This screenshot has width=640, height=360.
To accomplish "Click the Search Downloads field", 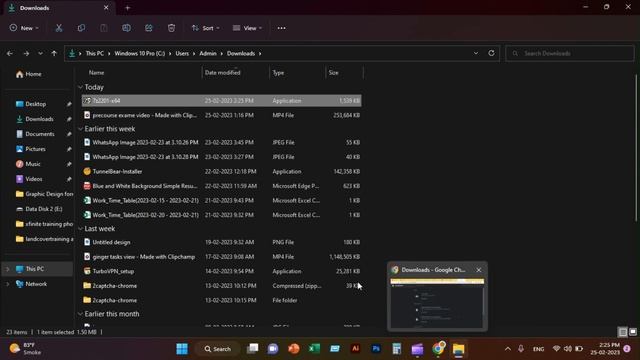I will coord(570,53).
